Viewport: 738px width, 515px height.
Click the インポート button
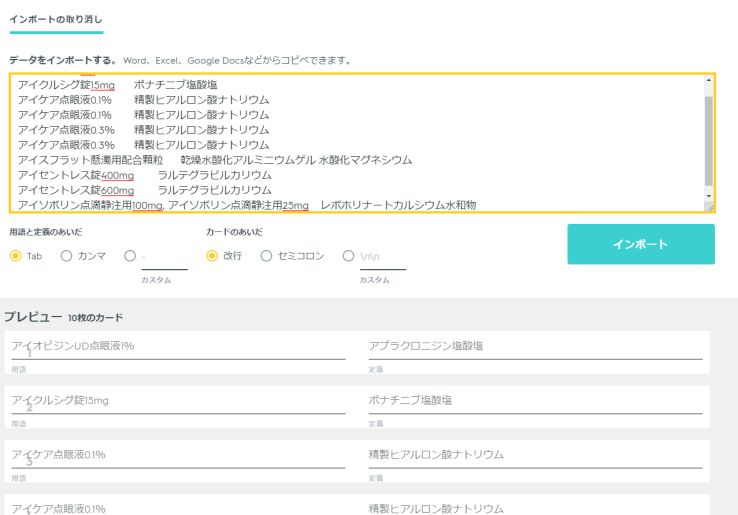[x=641, y=244]
